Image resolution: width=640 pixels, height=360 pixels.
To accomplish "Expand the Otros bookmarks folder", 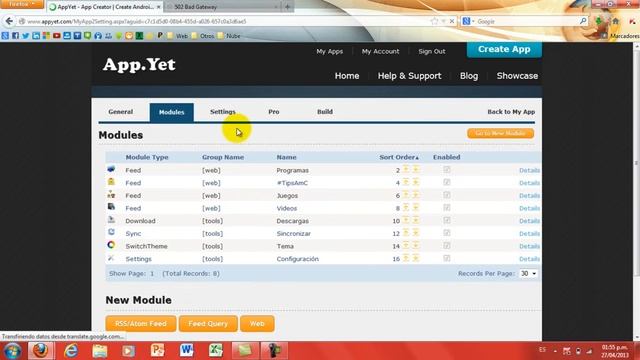I will click(203, 36).
